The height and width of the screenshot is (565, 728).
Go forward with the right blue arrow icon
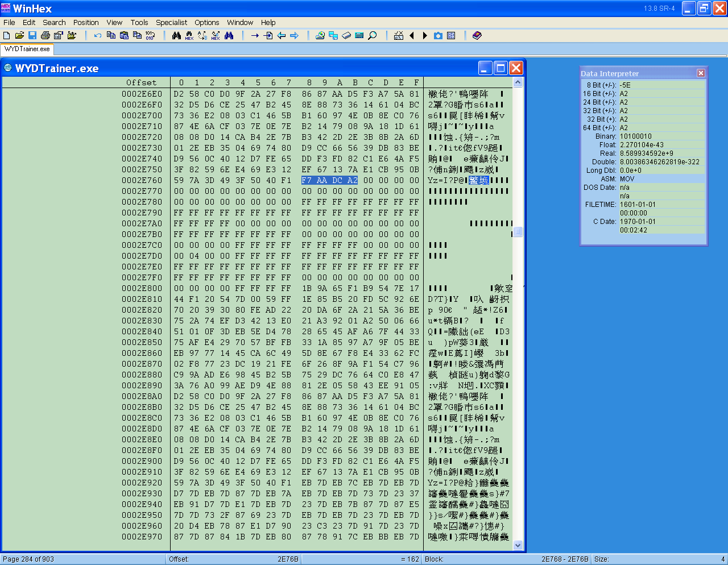tap(294, 35)
